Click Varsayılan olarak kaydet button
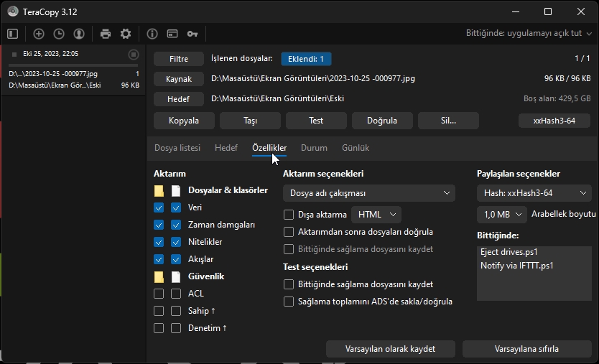The width and height of the screenshot is (599, 364). point(391,349)
